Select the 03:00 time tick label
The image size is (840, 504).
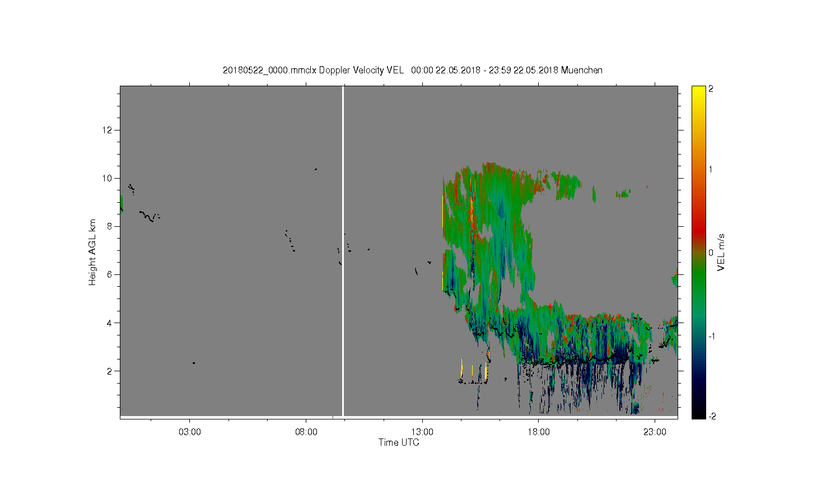[190, 432]
